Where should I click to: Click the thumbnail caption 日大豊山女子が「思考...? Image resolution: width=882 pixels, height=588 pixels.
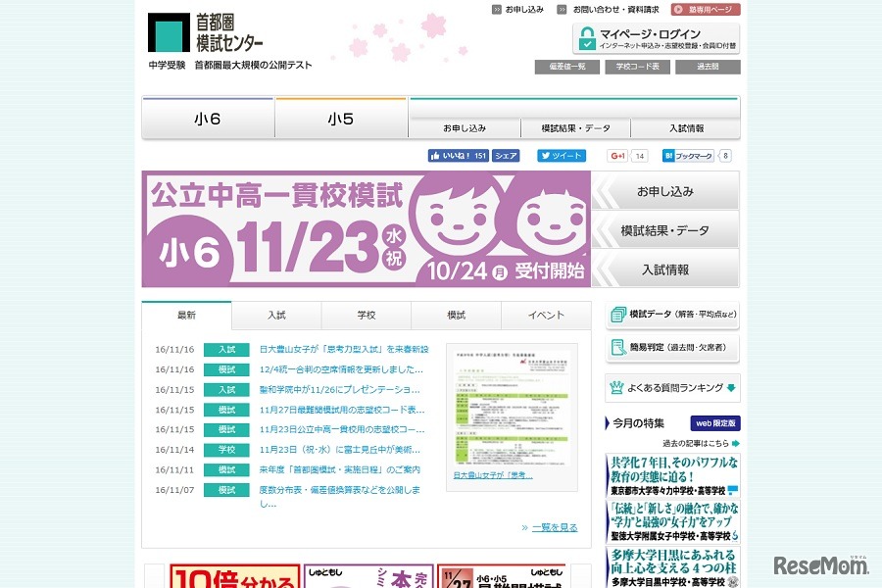point(493,475)
